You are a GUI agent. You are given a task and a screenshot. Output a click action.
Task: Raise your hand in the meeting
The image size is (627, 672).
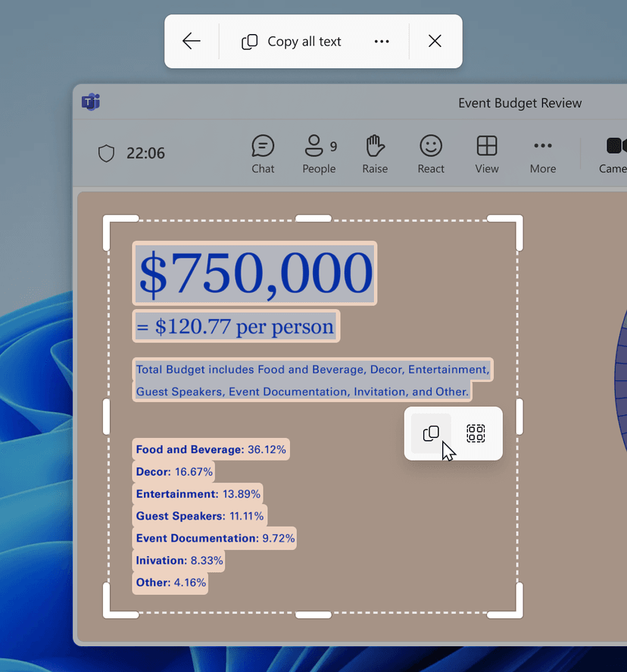click(x=375, y=153)
